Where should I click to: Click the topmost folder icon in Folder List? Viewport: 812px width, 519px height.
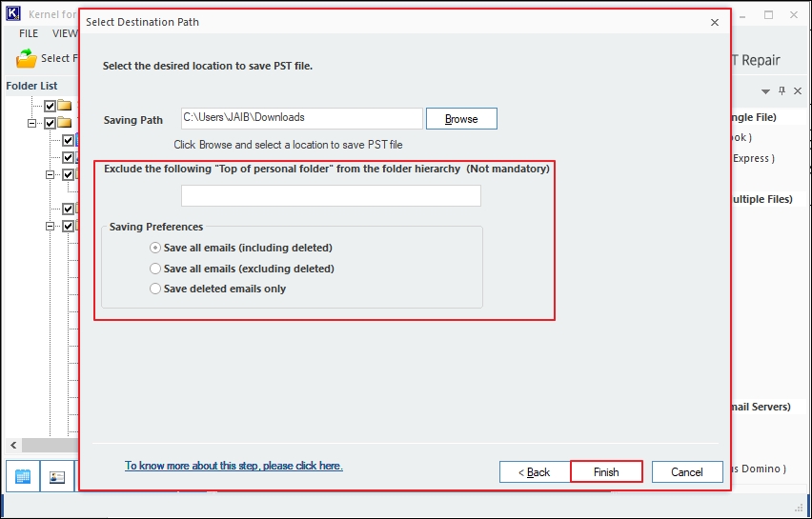pyautogui.click(x=65, y=106)
